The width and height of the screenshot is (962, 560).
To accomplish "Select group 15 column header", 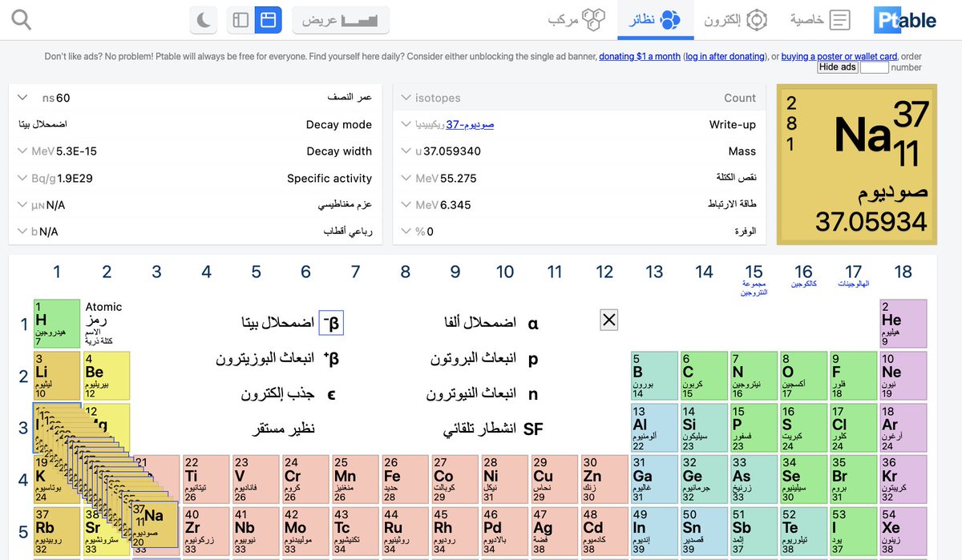I will [x=754, y=272].
